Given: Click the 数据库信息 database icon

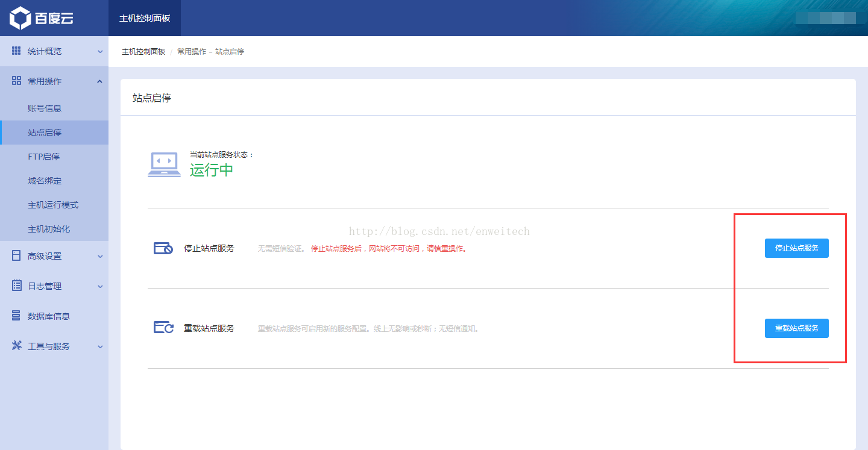Looking at the screenshot, I should tap(16, 316).
